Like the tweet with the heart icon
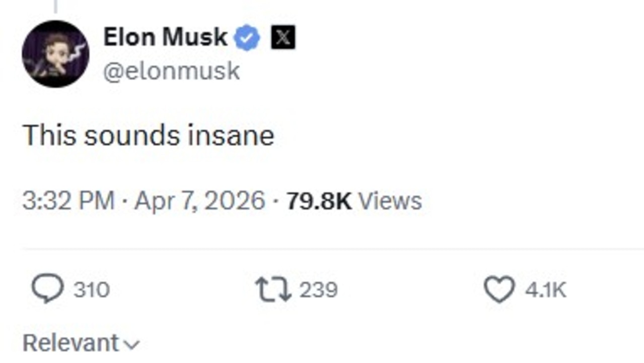 pyautogui.click(x=499, y=289)
